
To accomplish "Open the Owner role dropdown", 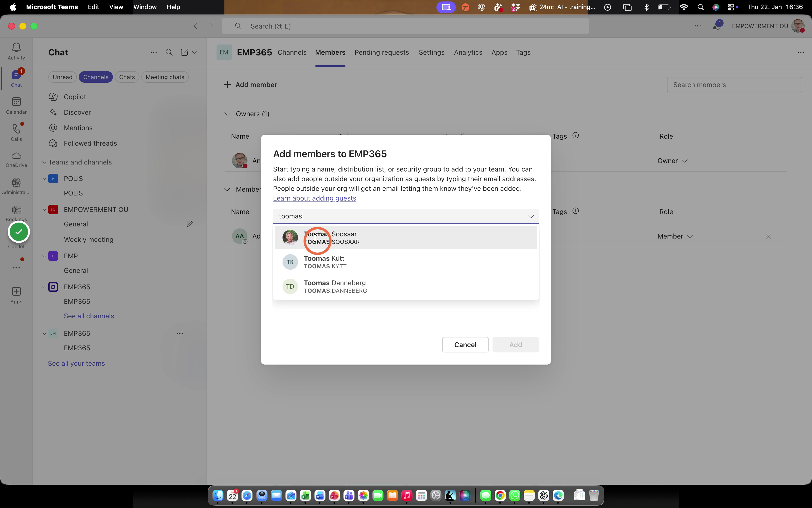I will (x=672, y=161).
